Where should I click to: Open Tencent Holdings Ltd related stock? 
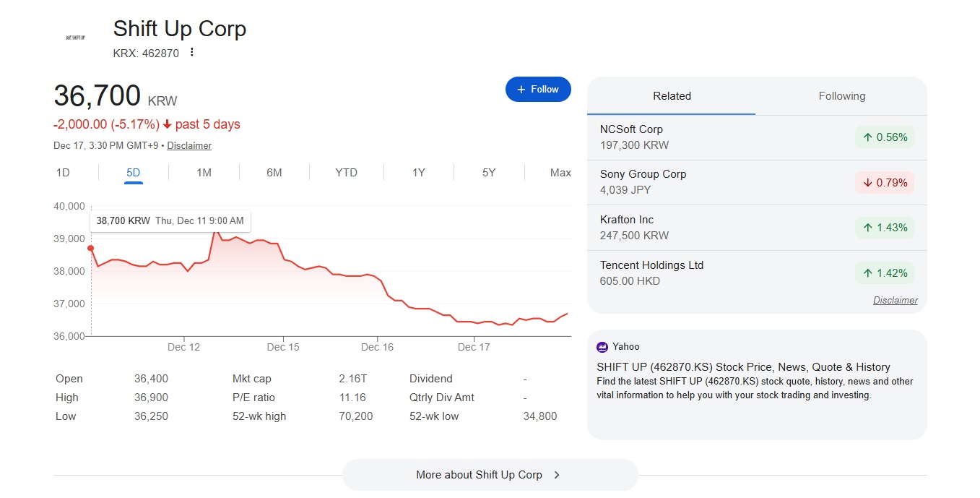757,273
